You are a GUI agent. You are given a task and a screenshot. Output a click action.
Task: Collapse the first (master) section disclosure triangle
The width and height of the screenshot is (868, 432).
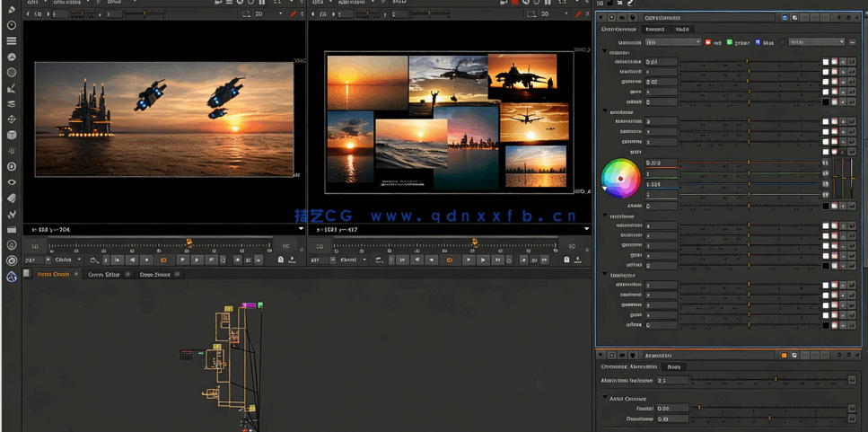point(604,53)
